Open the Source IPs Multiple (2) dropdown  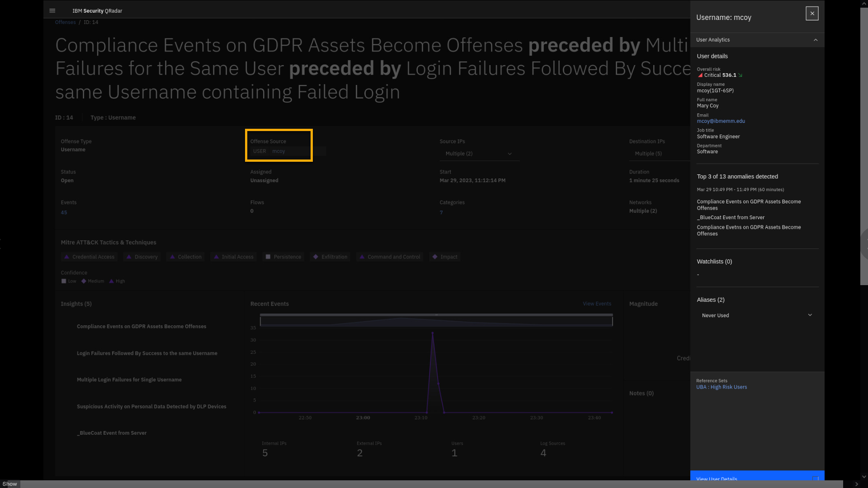click(479, 154)
